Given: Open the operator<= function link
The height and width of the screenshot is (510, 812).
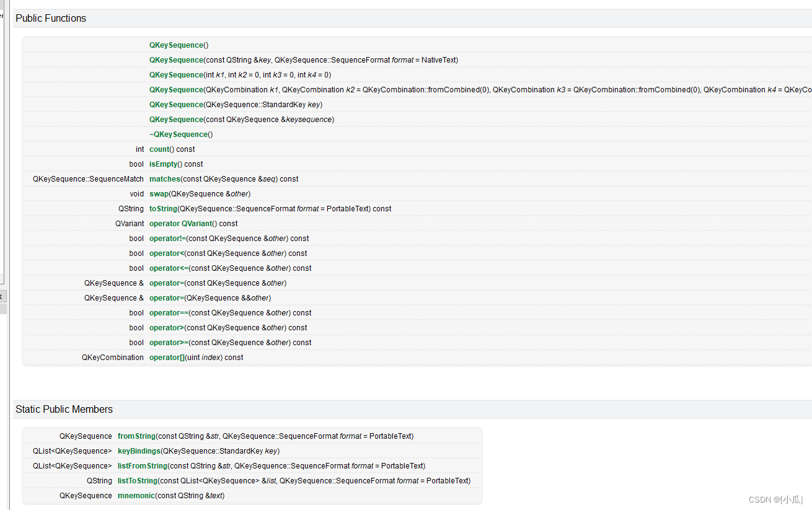Looking at the screenshot, I should tap(169, 268).
